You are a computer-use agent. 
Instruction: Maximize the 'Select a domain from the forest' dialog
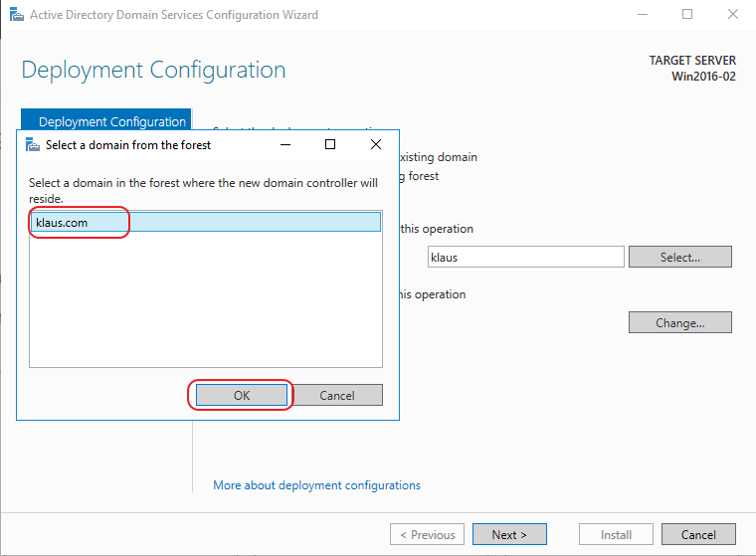(330, 144)
